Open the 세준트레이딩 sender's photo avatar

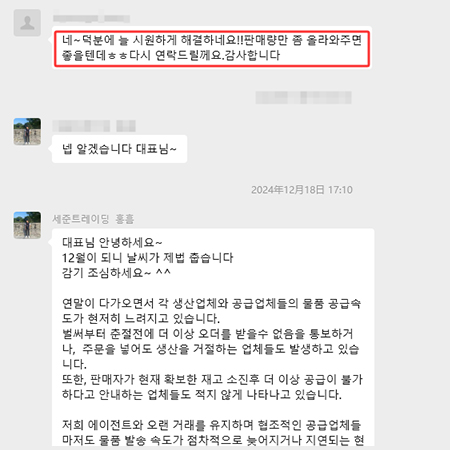tap(27, 225)
